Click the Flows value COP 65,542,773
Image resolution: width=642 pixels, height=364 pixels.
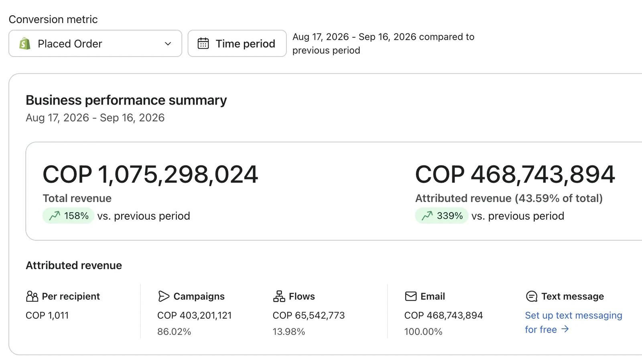[x=309, y=315]
